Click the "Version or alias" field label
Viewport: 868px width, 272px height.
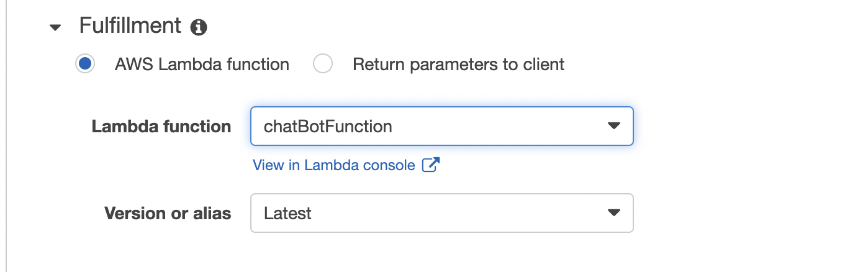[x=168, y=214]
